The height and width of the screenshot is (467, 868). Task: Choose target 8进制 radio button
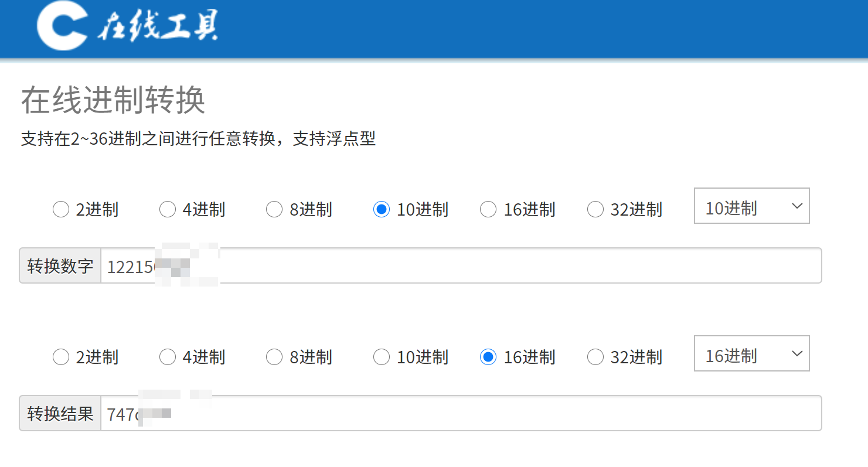pyautogui.click(x=274, y=357)
